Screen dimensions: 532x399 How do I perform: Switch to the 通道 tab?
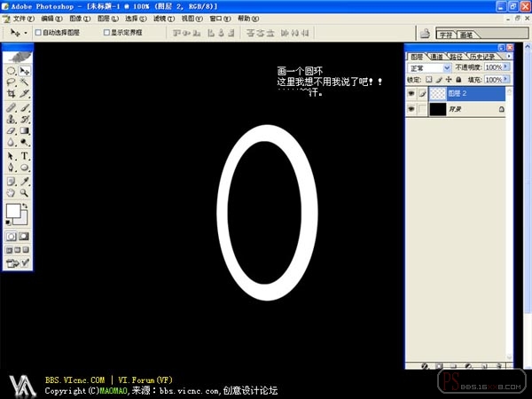[436, 57]
